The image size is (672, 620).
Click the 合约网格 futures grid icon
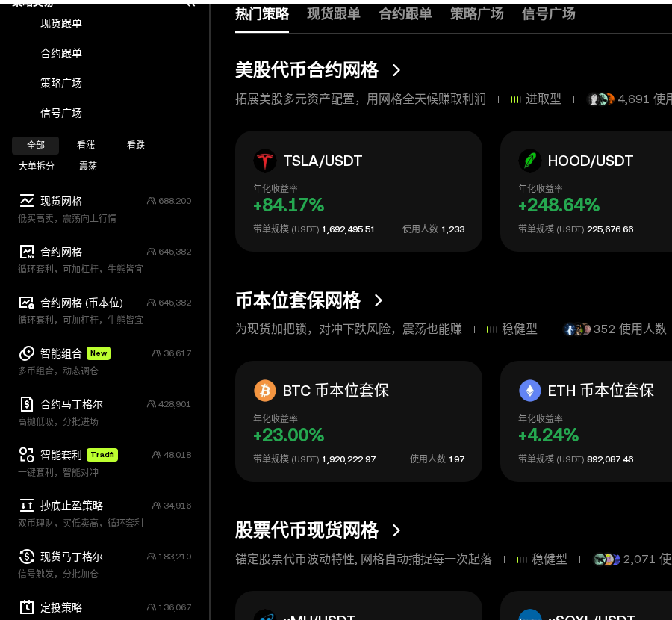tap(27, 252)
